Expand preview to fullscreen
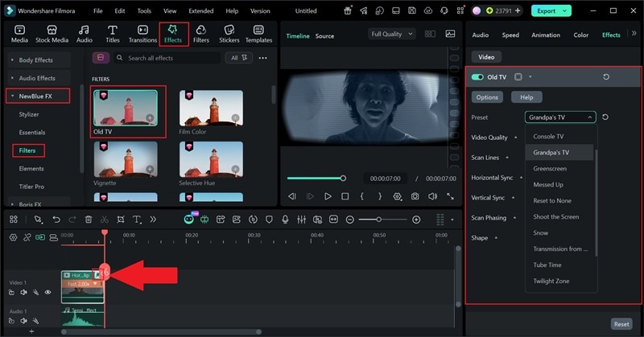Viewport: 644px width, 337px height. pos(450,196)
